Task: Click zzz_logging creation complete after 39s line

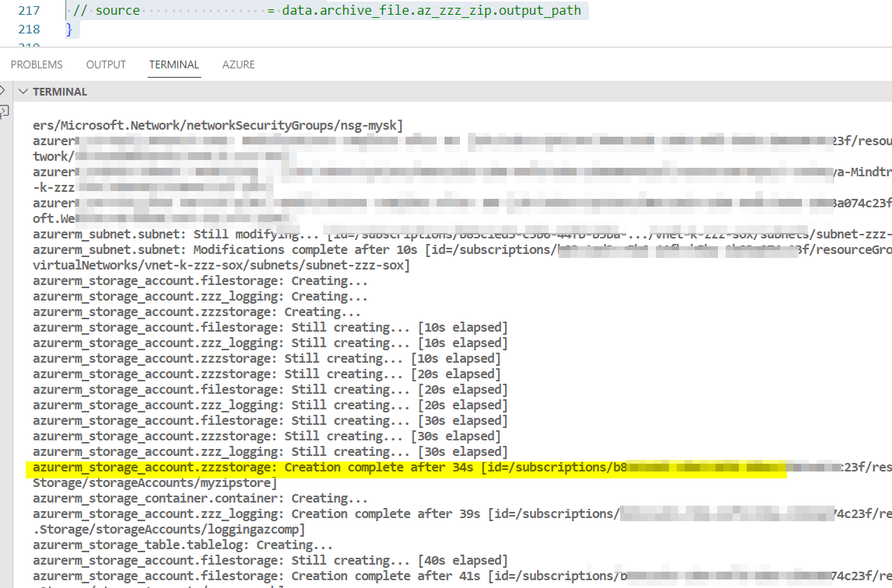Action: tap(462, 514)
